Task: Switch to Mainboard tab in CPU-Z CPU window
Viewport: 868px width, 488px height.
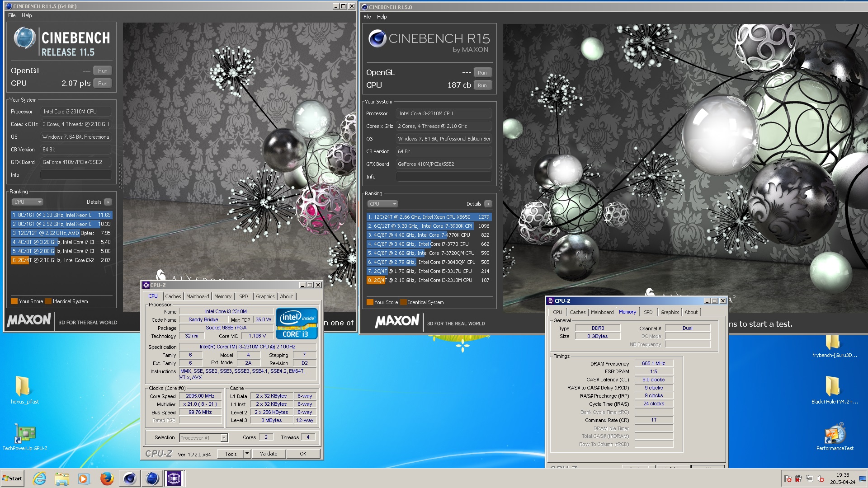Action: [198, 296]
